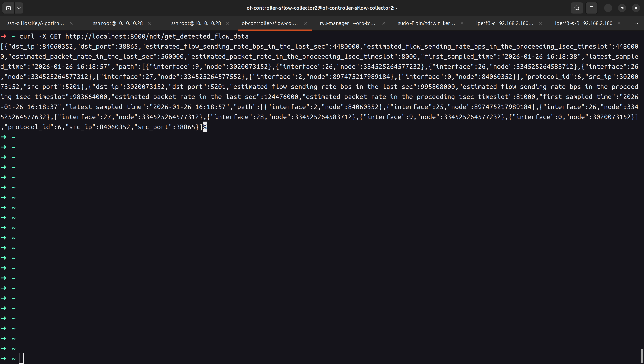This screenshot has height=364, width=644.
Task: Switch to iperf3 -c 192.168.2.180 tab
Action: point(505,23)
